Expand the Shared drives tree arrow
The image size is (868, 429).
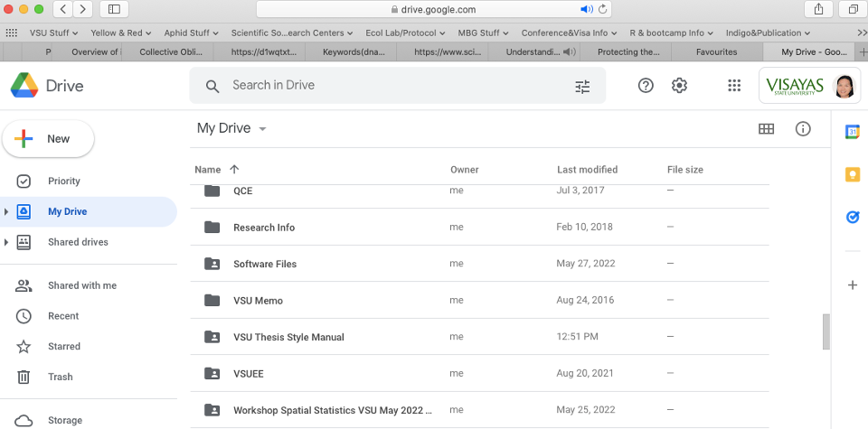click(7, 242)
